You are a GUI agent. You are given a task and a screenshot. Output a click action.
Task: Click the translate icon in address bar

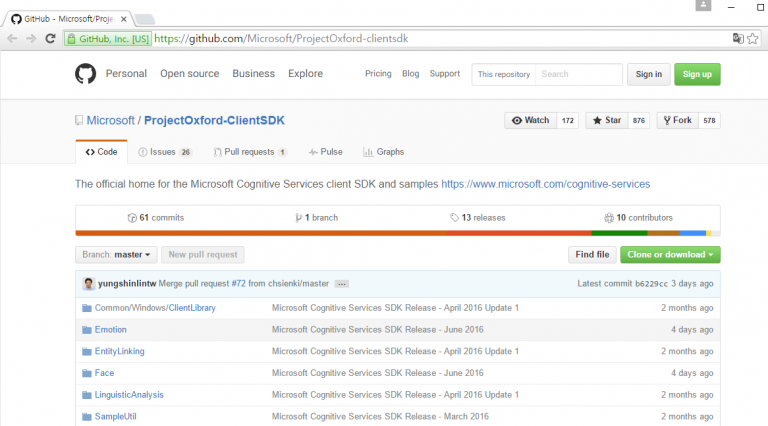pos(738,38)
